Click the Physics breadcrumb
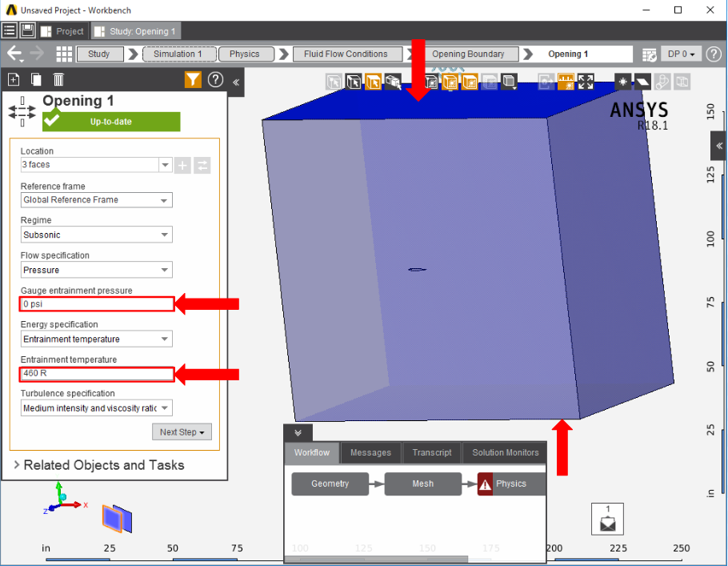The width and height of the screenshot is (728, 566). tap(245, 54)
